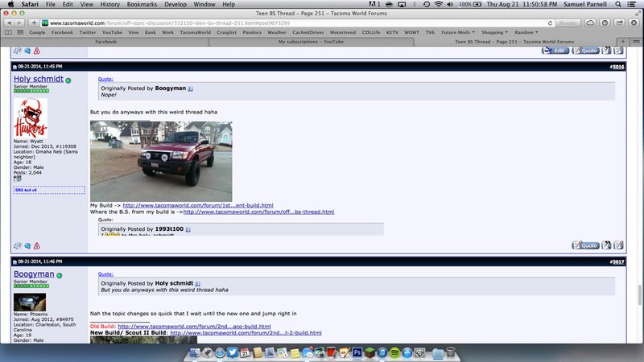Click the address bar URL field

pyautogui.click(x=295, y=23)
